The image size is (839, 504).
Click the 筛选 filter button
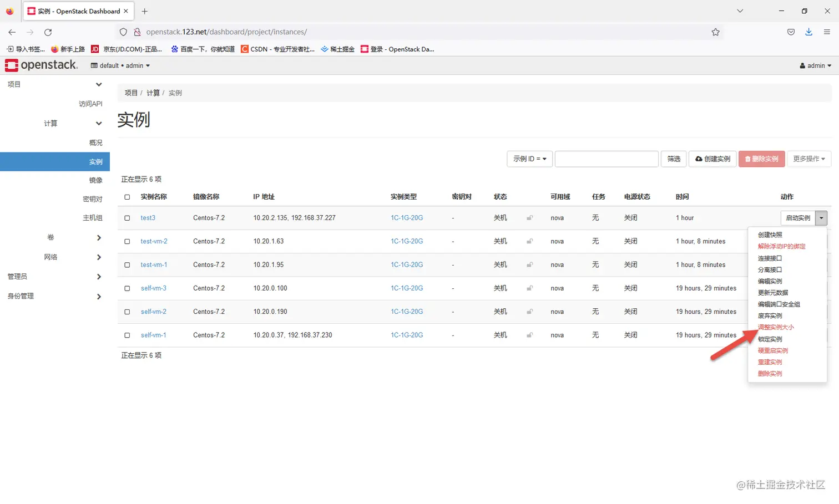[674, 159]
